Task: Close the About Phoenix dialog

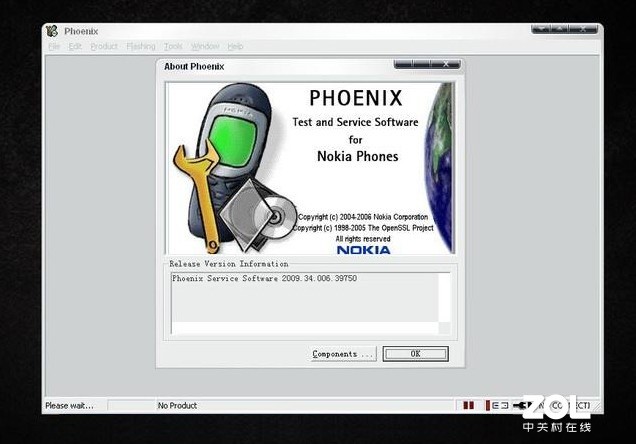Action: [445, 64]
